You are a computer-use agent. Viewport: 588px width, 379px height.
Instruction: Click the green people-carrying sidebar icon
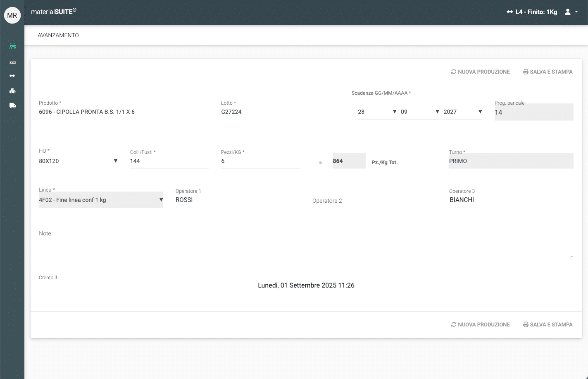[13, 46]
